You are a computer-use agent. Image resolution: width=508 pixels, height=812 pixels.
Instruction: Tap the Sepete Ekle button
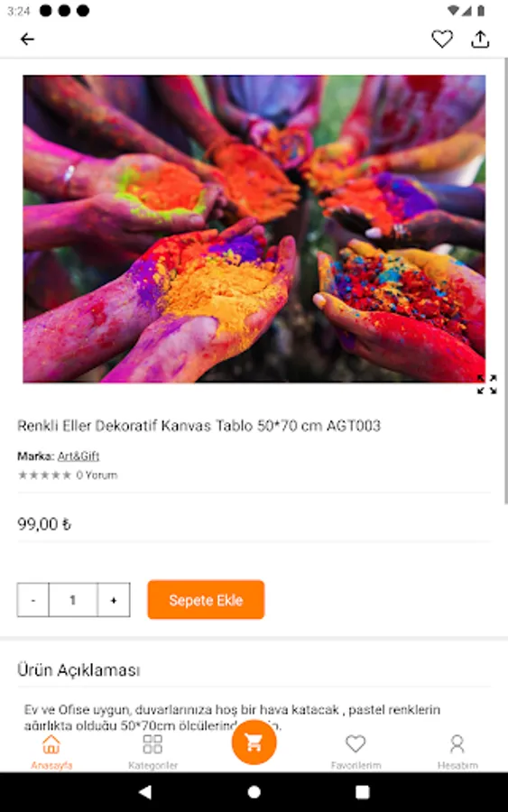pyautogui.click(x=206, y=600)
